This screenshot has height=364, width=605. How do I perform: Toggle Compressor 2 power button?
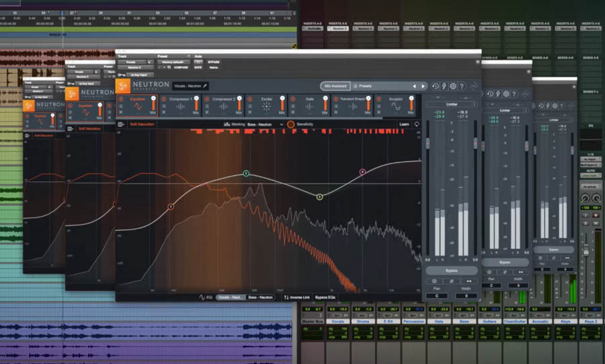point(207,99)
